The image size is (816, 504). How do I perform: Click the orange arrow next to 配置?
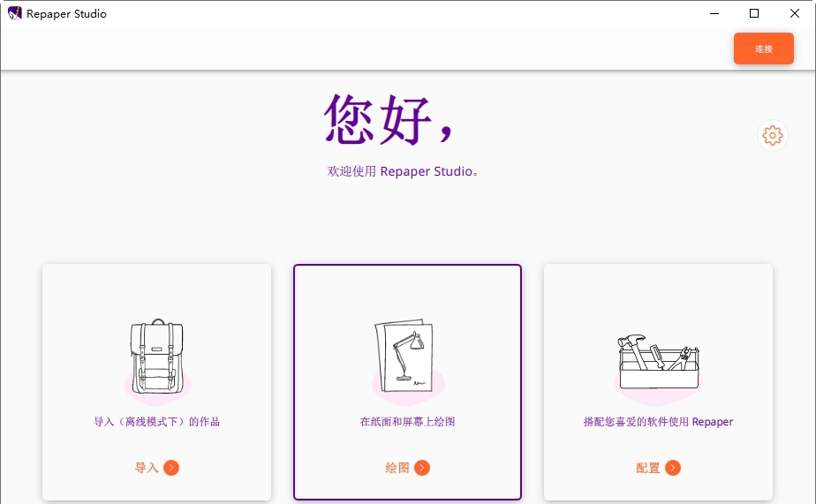coord(673,468)
